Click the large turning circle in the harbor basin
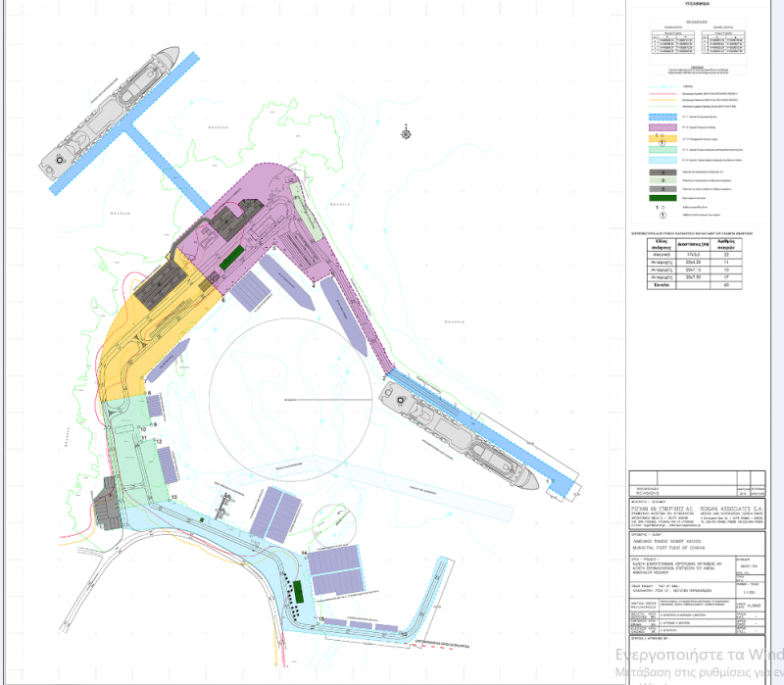784x685 pixels. 293,392
